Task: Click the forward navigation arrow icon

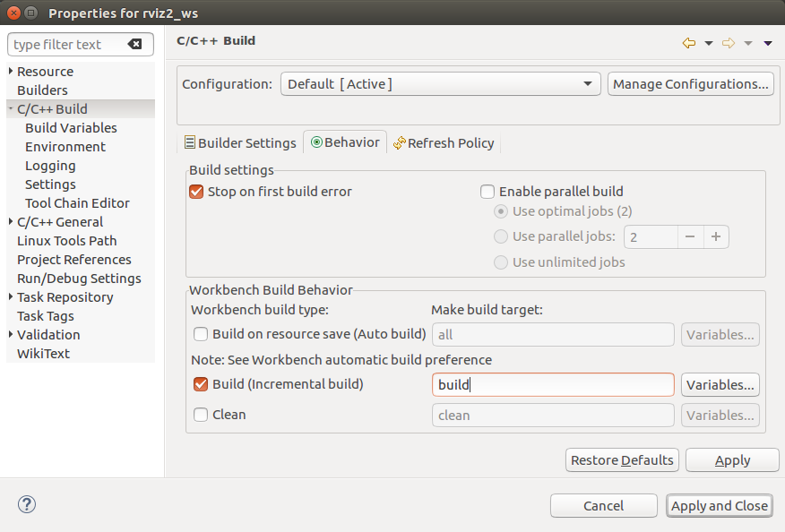Action: [728, 43]
